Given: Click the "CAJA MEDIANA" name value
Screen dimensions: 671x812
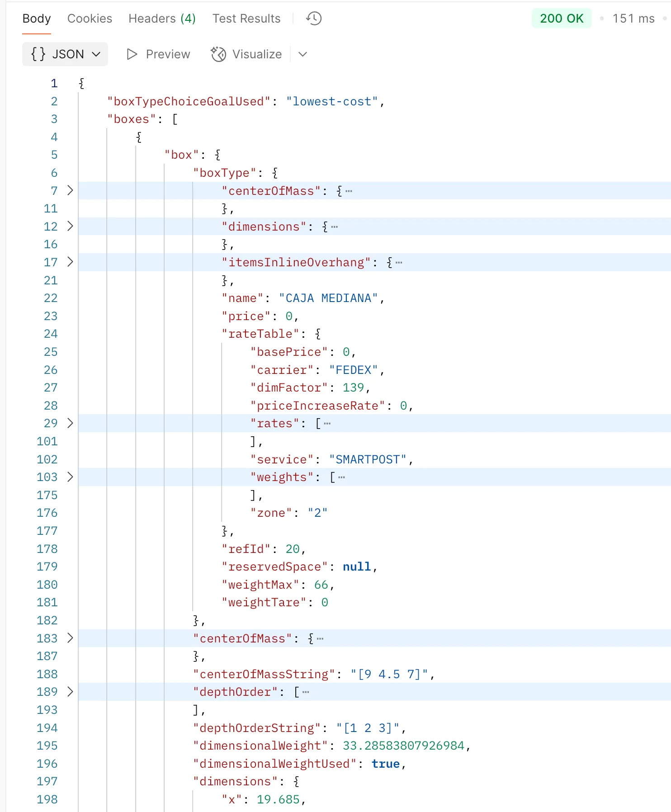Looking at the screenshot, I should (x=328, y=298).
